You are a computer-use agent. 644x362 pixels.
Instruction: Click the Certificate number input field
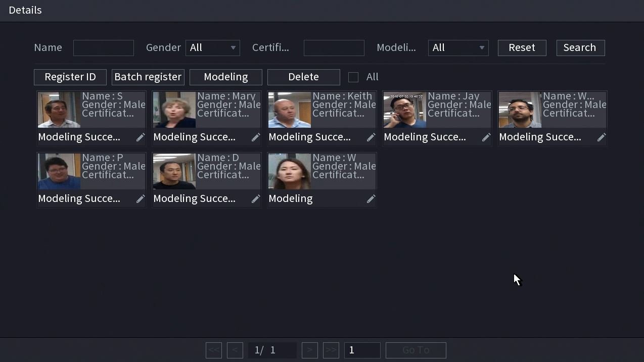(334, 48)
